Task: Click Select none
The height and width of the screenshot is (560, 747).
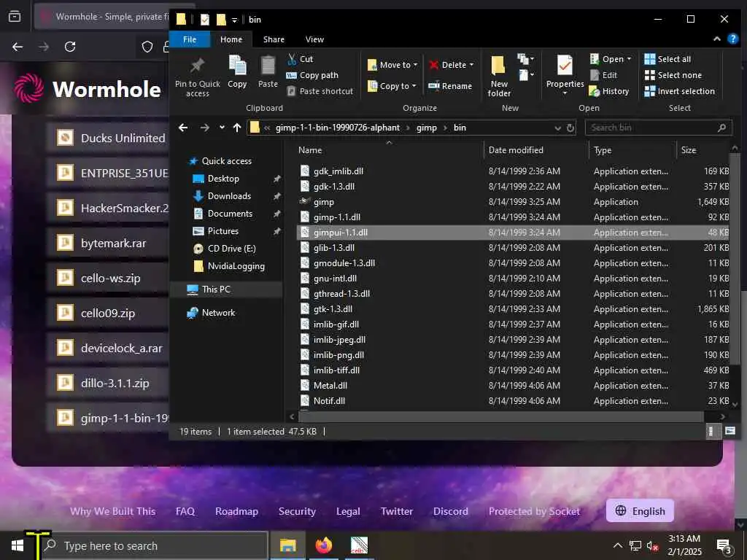Action: coord(673,75)
